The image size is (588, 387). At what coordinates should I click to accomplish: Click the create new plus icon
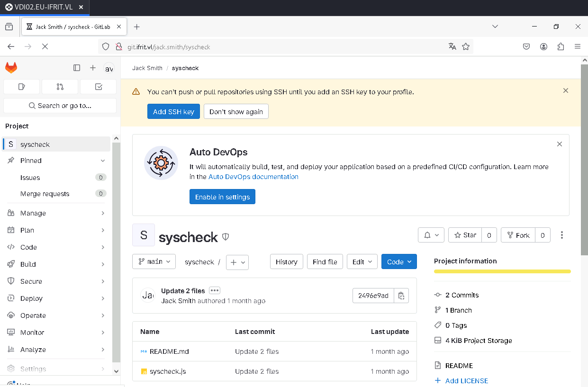coord(93,68)
